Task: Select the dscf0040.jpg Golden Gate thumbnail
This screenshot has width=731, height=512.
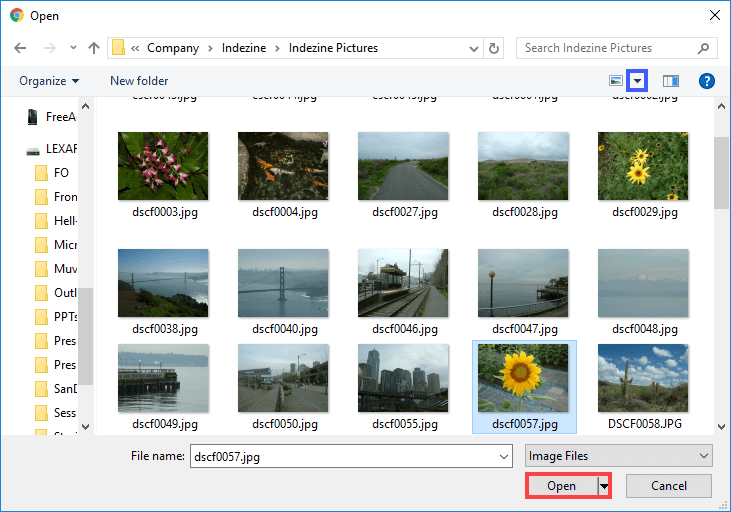Action: (x=283, y=283)
